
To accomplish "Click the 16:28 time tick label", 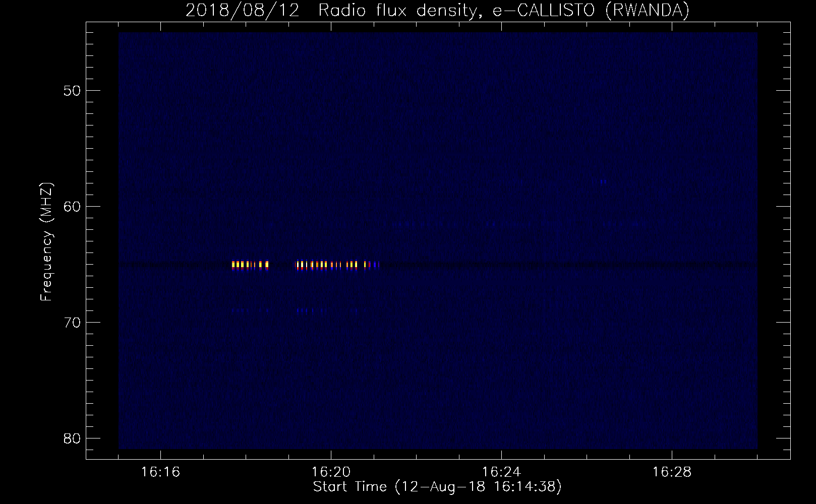I will pyautogui.click(x=672, y=472).
